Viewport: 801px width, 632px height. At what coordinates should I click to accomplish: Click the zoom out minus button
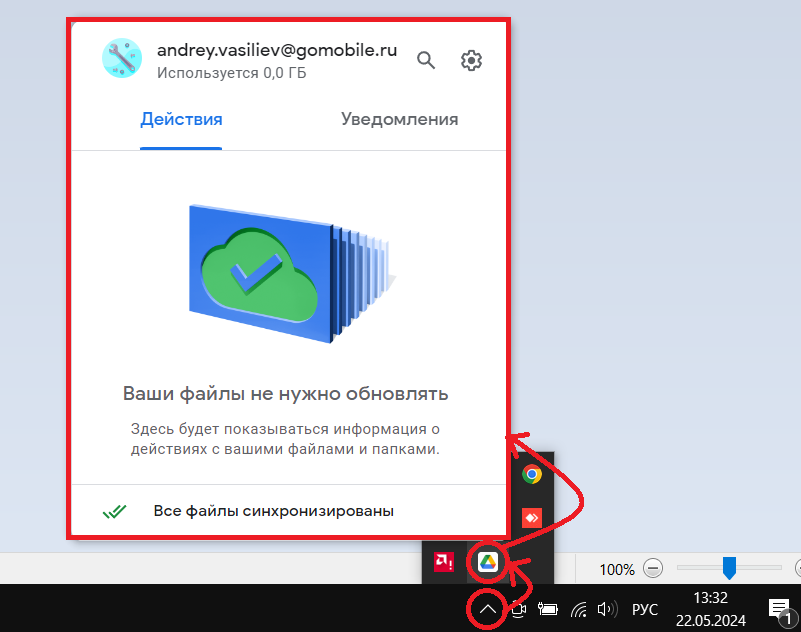pyautogui.click(x=653, y=569)
